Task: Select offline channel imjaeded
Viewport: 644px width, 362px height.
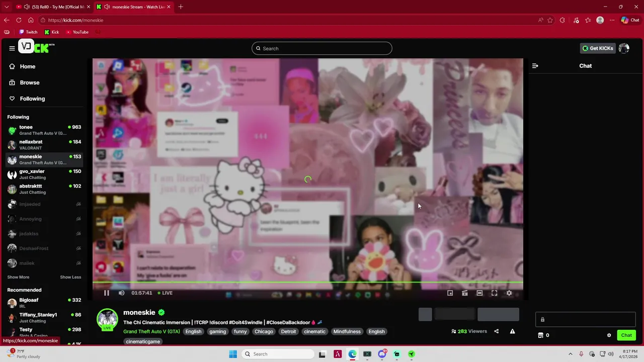Action: pos(44,204)
